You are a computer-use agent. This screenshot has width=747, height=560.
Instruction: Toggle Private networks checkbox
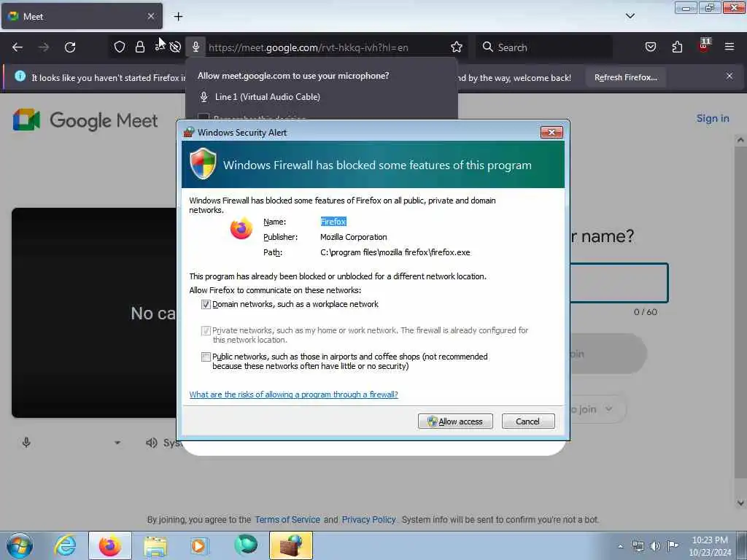coord(206,330)
